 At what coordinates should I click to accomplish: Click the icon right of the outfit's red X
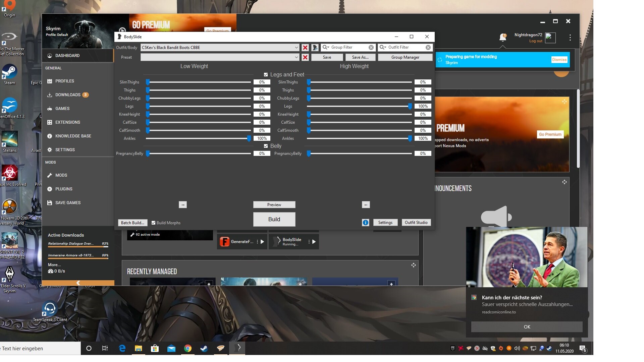coord(315,48)
